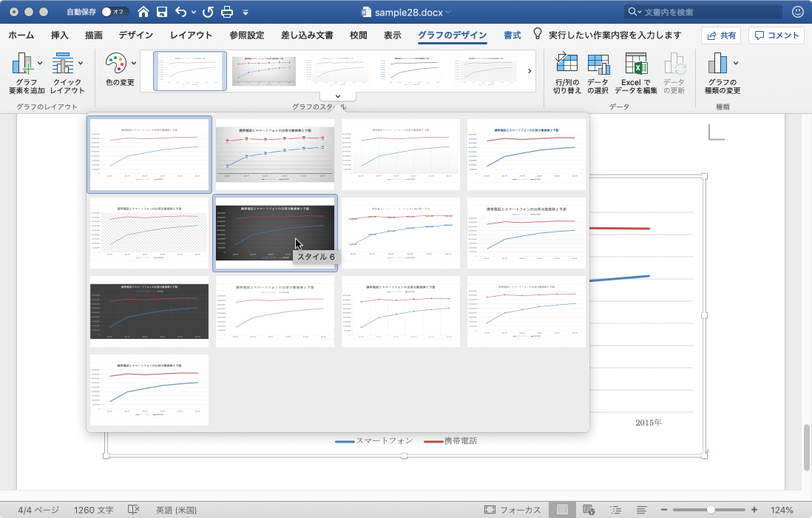Click the zoom in plus button
This screenshot has width=812, height=518.
pos(754,511)
